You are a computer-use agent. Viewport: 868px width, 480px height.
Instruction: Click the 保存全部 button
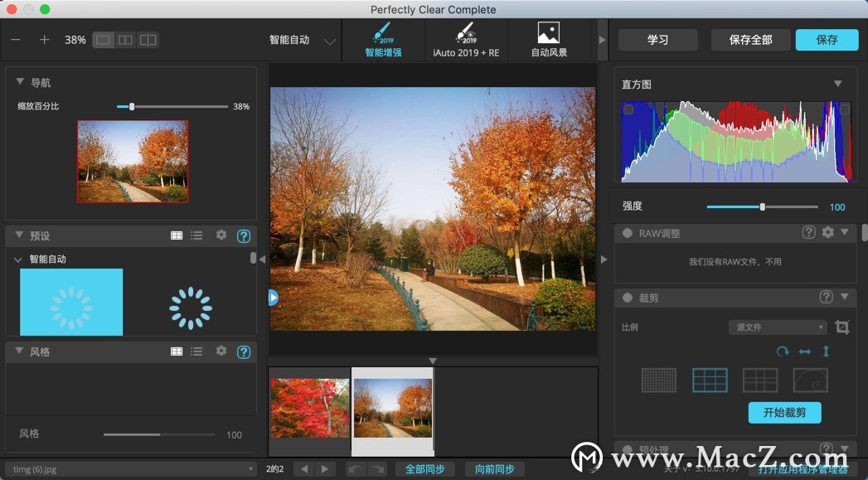[x=750, y=40]
